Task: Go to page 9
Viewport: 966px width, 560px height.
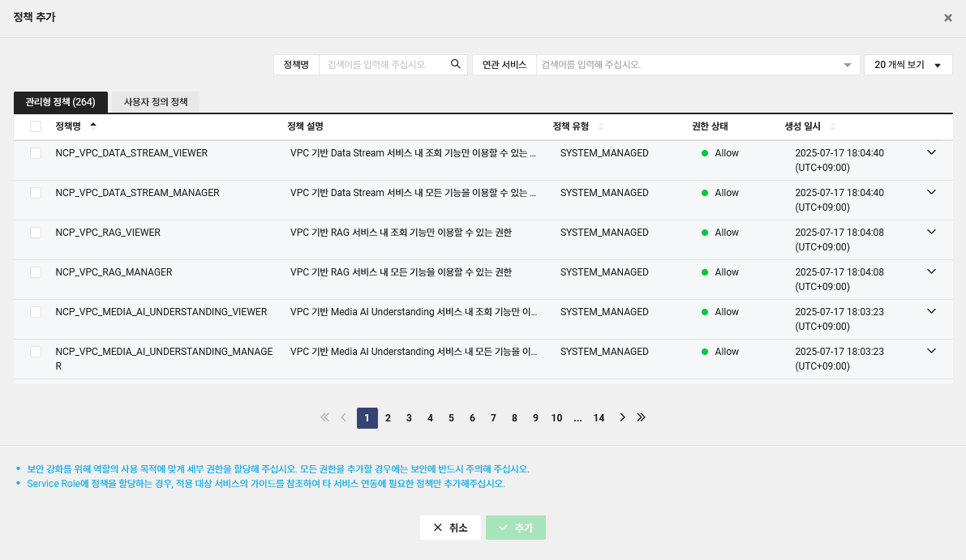Action: [x=535, y=418]
